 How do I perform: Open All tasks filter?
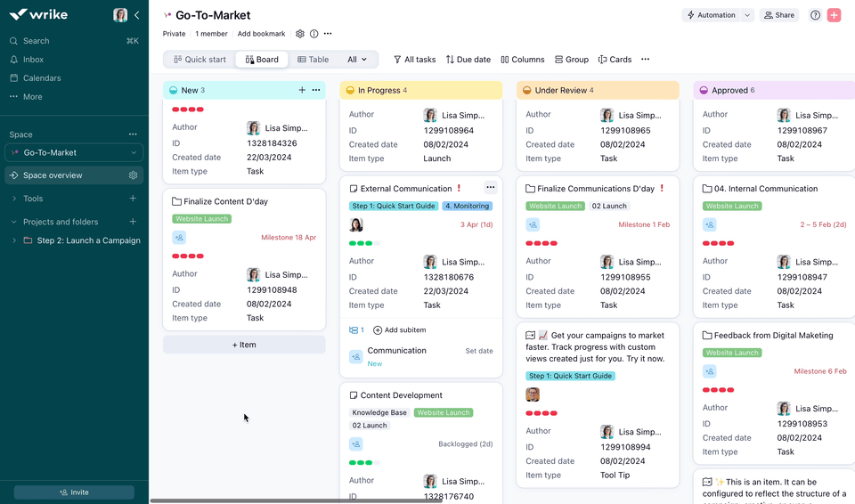coord(414,60)
